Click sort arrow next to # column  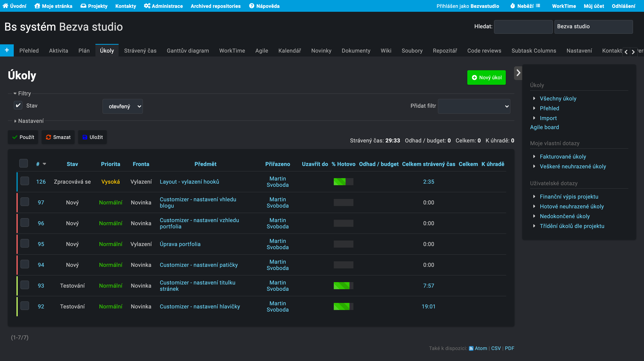(x=44, y=164)
